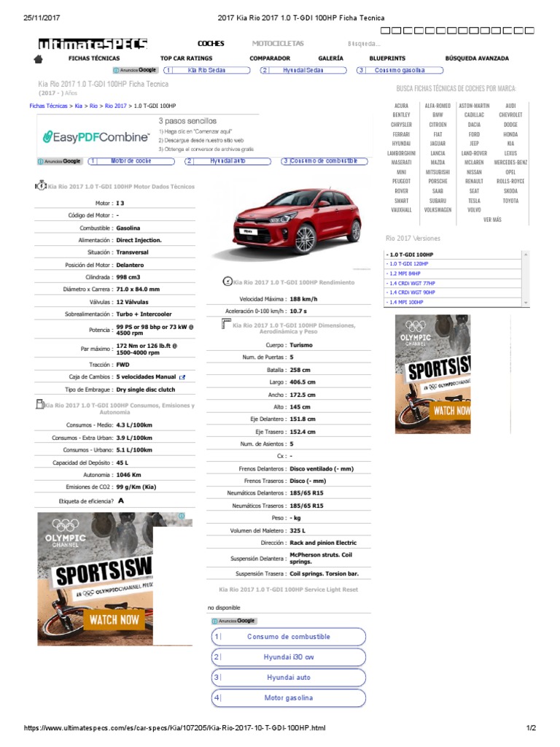Screen dimensions: 560x747
Task: Select the 1.2 MPI 84HP version
Action: coord(405,274)
